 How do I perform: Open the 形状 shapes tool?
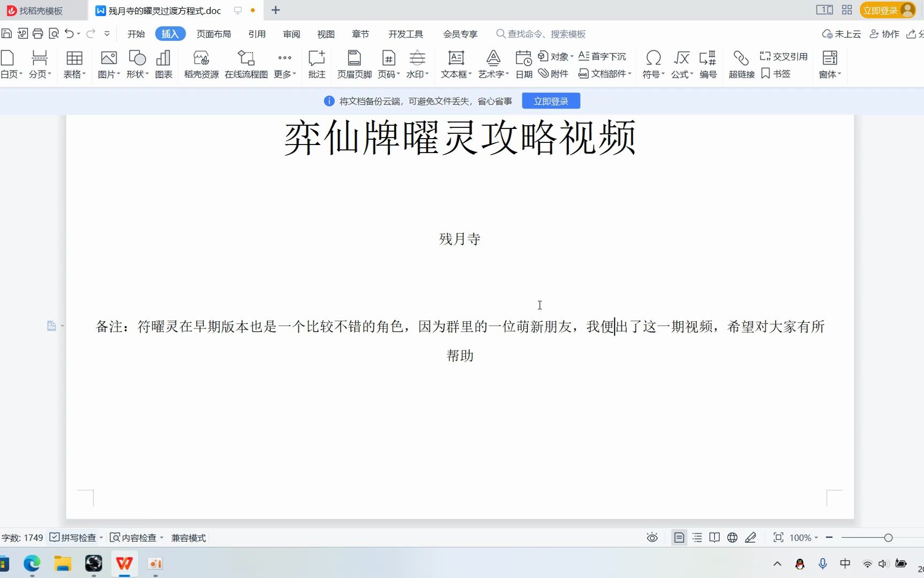point(137,64)
